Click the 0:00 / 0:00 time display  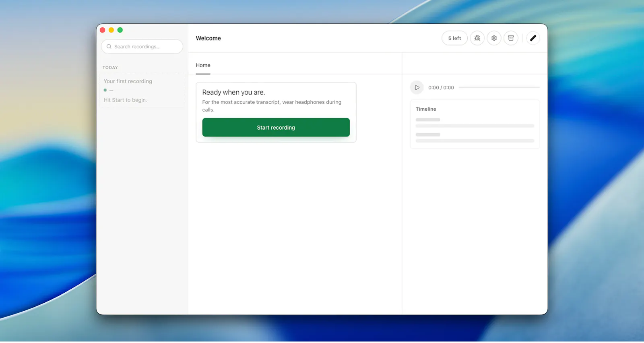441,88
